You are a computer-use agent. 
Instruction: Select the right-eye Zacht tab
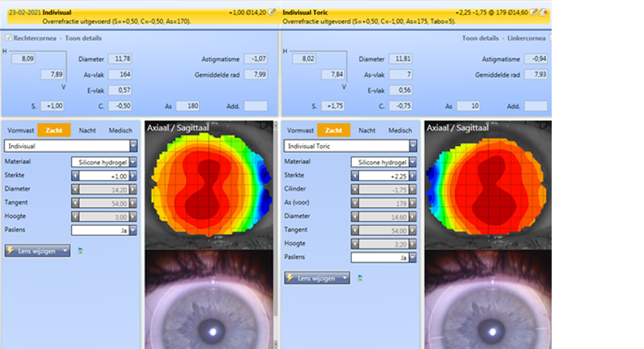click(54, 130)
